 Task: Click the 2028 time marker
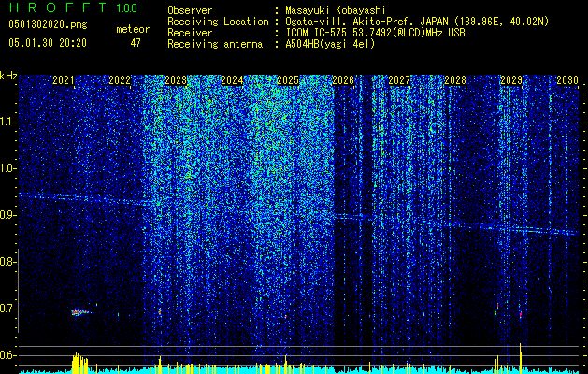point(455,80)
